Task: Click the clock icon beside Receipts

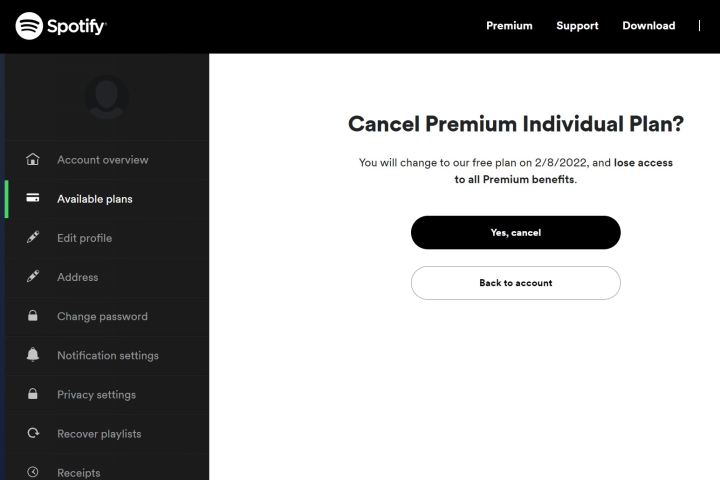Action: (x=33, y=472)
